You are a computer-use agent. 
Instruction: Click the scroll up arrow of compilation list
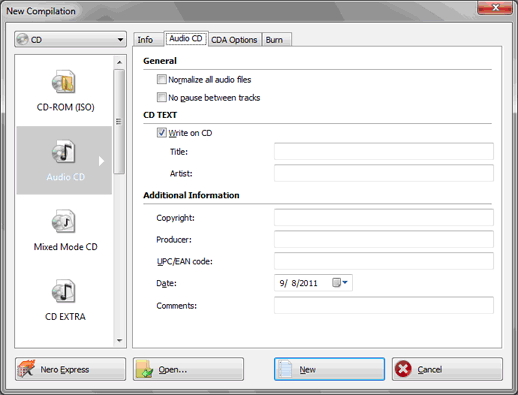coord(119,62)
